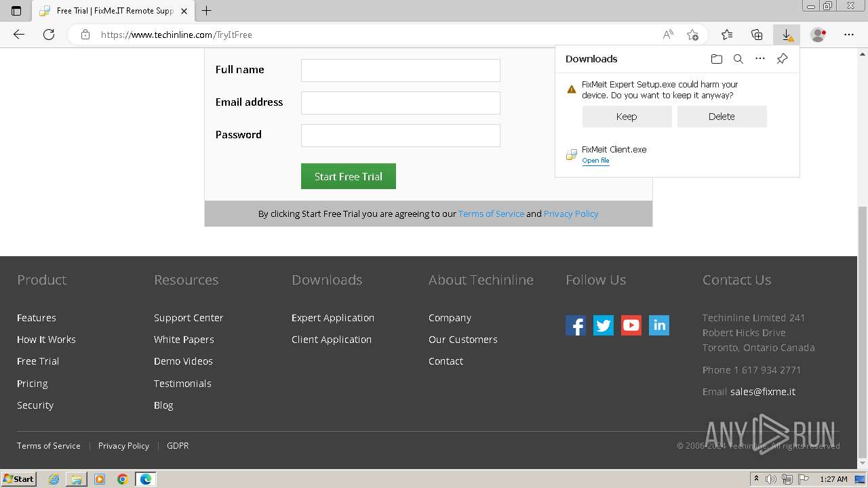Show hidden system tray icons
Screen dimensions: 868x488
(x=756, y=479)
